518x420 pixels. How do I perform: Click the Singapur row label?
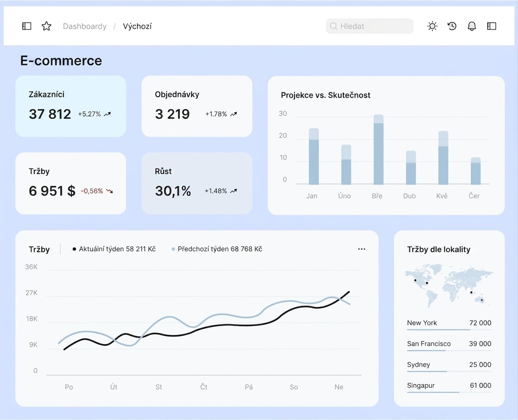[421, 385]
